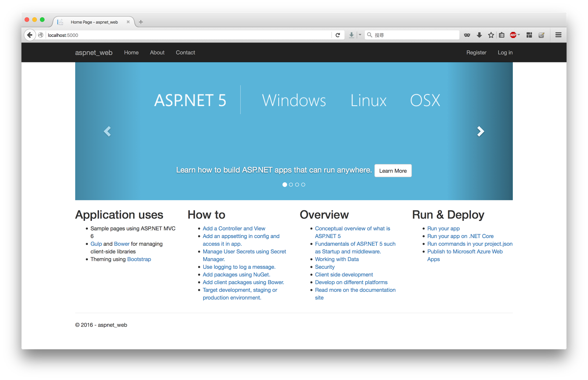Select the first carousel indicator dot

[285, 185]
